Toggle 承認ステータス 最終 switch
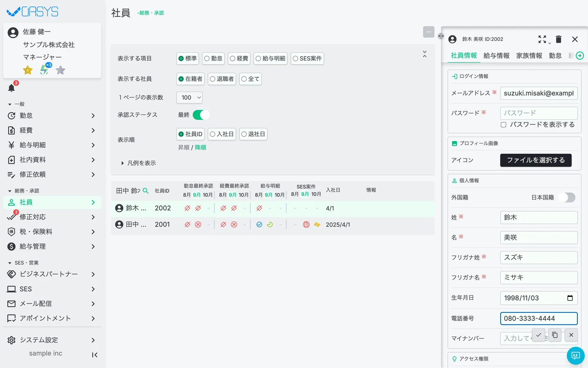This screenshot has width=588, height=368. (201, 115)
